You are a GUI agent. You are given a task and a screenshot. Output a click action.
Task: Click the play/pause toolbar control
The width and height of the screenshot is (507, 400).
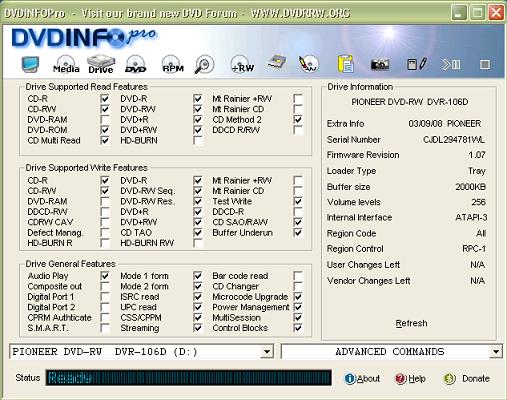(x=451, y=64)
